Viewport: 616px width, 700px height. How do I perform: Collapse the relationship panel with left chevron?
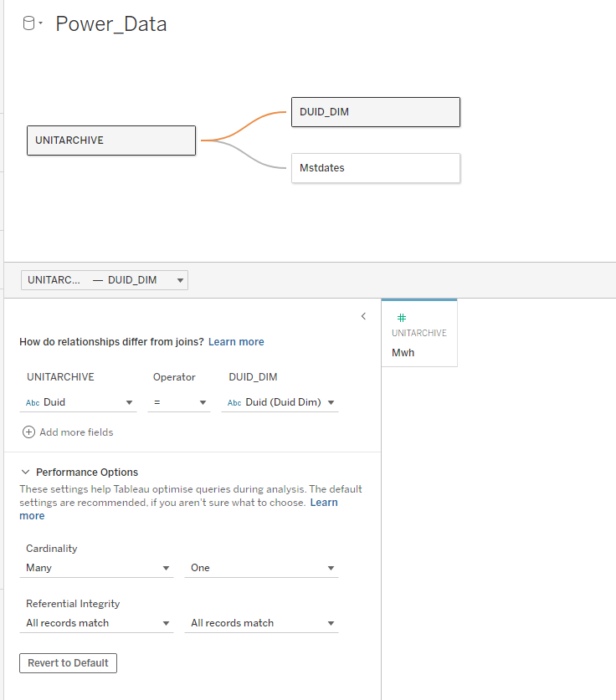pyautogui.click(x=363, y=316)
